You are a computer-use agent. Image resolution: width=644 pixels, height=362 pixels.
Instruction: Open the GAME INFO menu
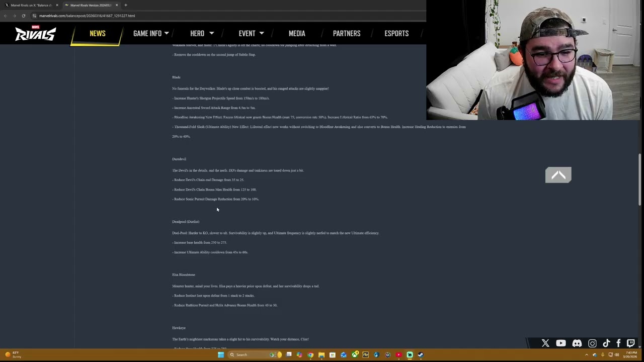click(147, 33)
